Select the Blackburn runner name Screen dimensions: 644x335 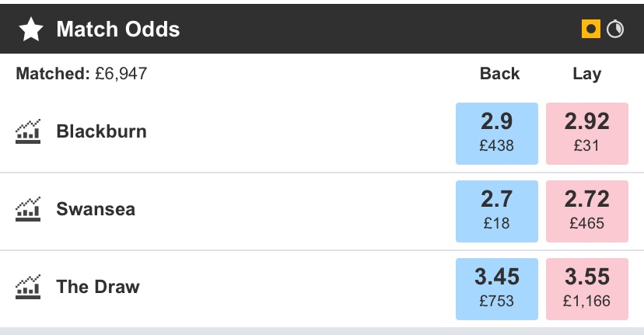pos(101,131)
